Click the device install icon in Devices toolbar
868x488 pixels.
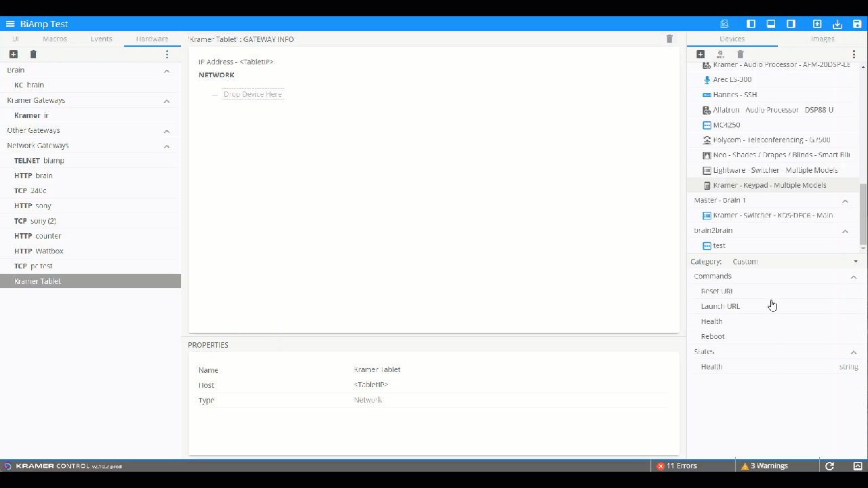pyautogui.click(x=720, y=54)
